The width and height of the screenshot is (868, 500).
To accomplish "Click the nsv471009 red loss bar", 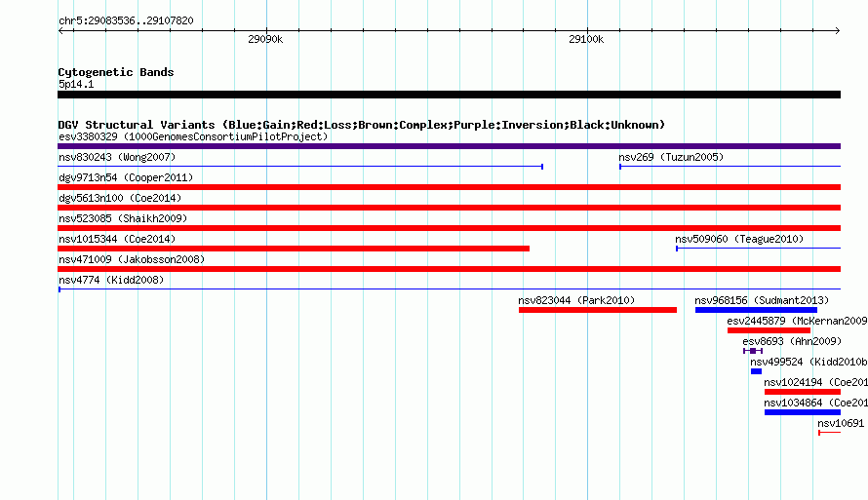I will click(x=449, y=269).
